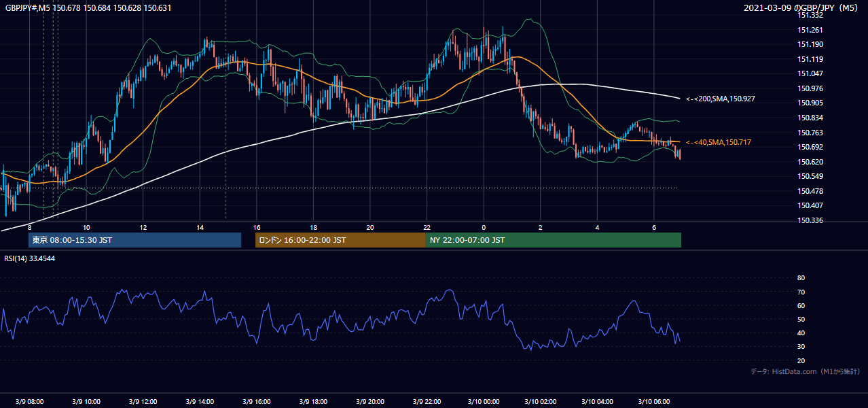Click the bottom date label '3/10 06:00'
868x408 pixels.
pyautogui.click(x=653, y=402)
